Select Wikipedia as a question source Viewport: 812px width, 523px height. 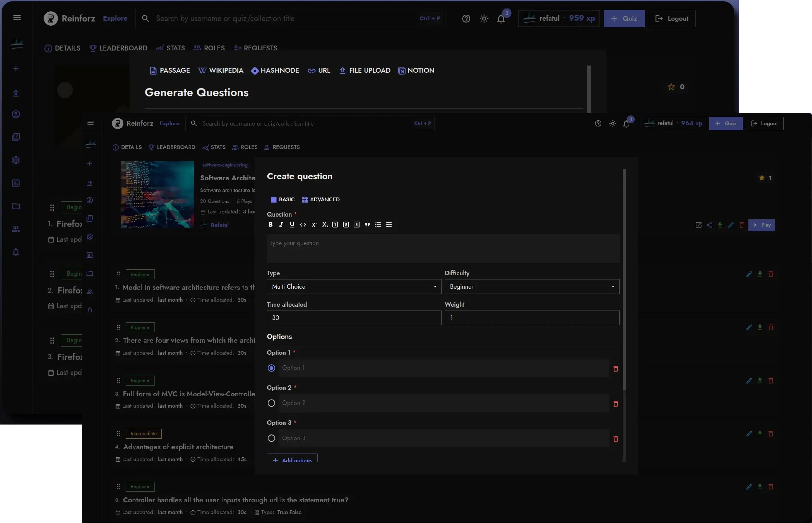[221, 70]
